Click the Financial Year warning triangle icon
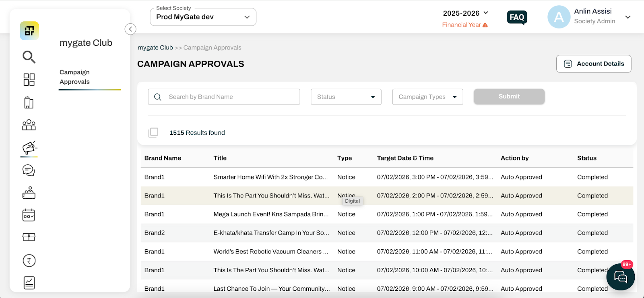 click(x=485, y=25)
